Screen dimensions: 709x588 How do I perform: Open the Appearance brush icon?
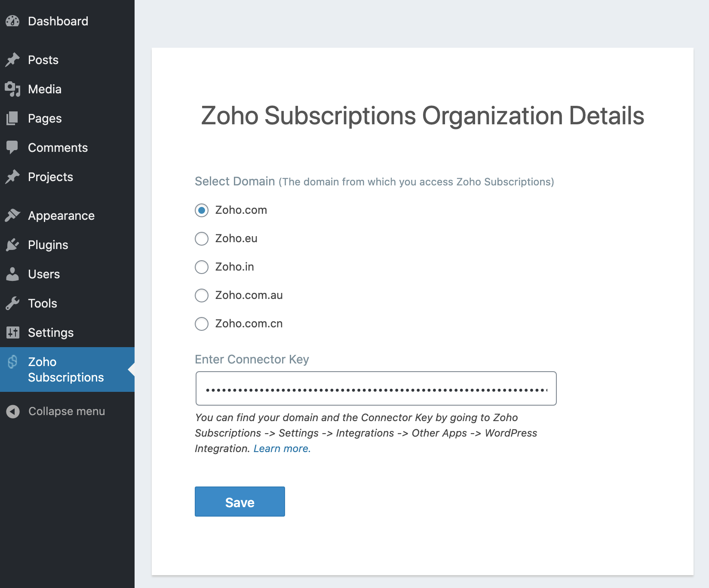pyautogui.click(x=13, y=215)
